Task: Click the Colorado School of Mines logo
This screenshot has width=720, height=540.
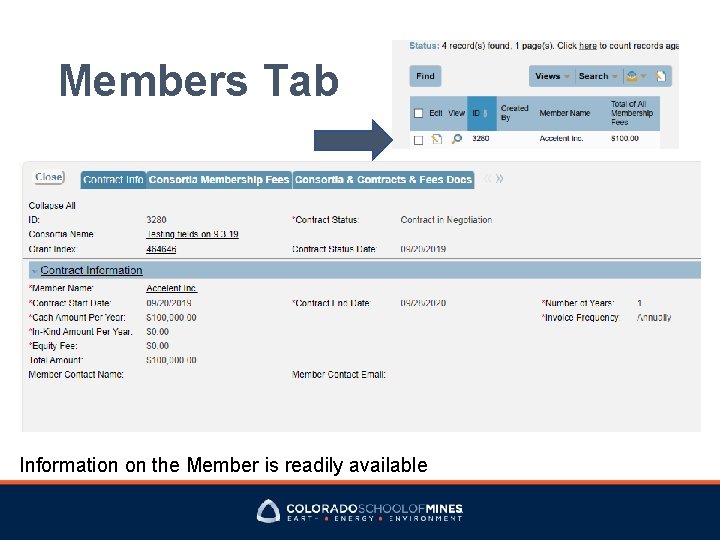Action: tap(360, 511)
